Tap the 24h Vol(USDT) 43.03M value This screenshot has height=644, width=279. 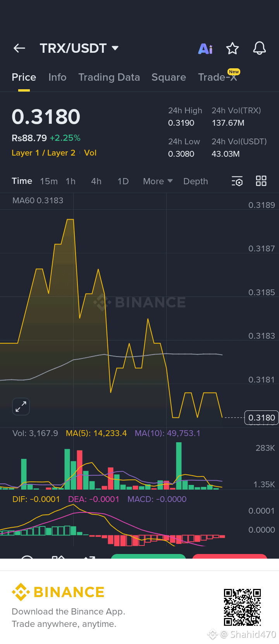tap(226, 154)
